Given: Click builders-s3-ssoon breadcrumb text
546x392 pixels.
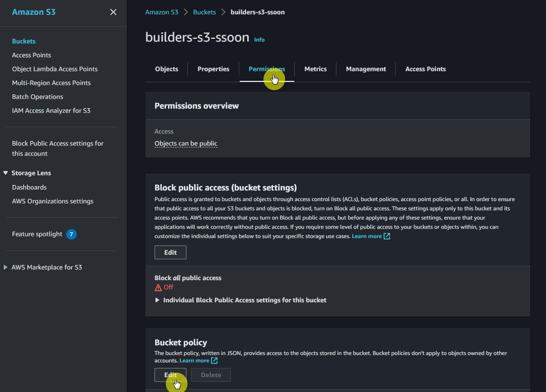Looking at the screenshot, I should click(x=258, y=12).
